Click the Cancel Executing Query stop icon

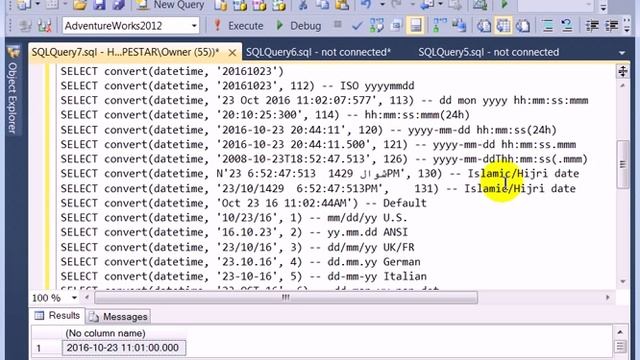338,25
